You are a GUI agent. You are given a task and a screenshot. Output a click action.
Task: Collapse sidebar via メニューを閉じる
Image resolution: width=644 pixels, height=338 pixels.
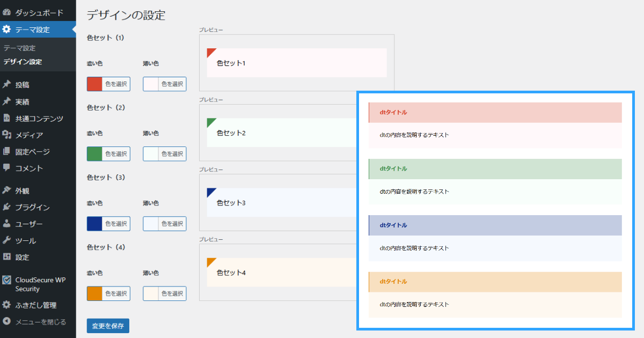[40, 322]
